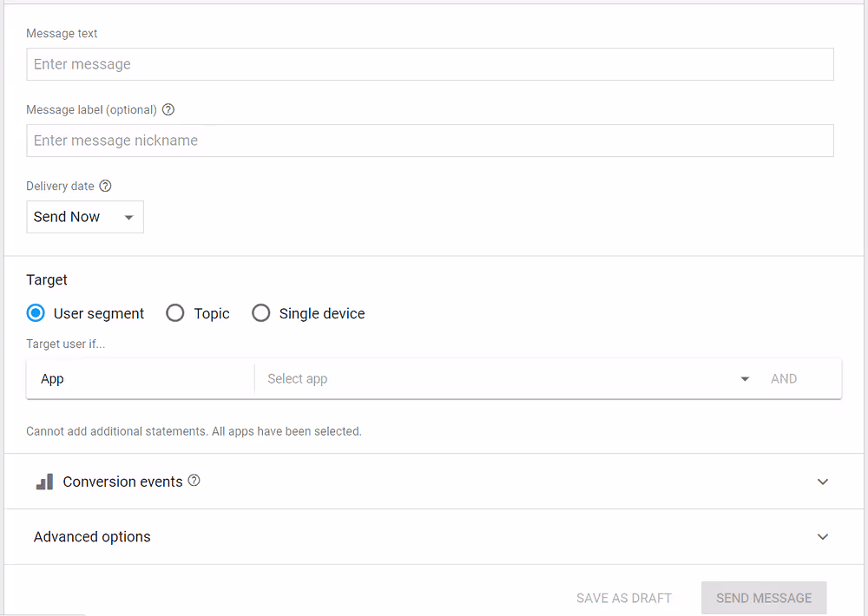Click the Message text input field
Screen dimensions: 868x616
tap(430, 64)
